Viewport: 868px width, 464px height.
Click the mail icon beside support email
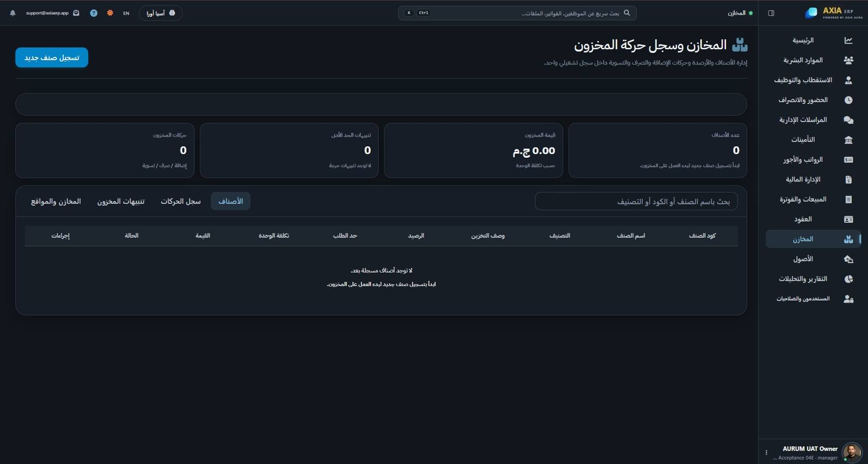(x=76, y=13)
